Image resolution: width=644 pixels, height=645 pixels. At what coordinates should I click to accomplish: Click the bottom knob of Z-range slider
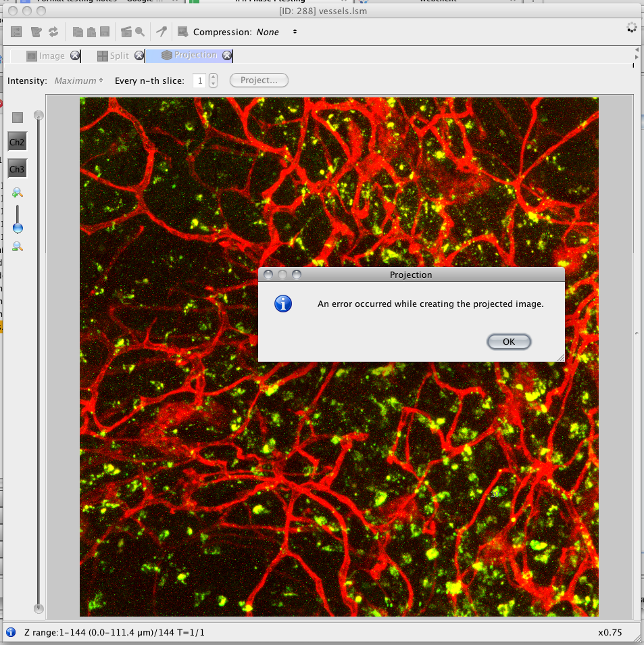[x=39, y=608]
